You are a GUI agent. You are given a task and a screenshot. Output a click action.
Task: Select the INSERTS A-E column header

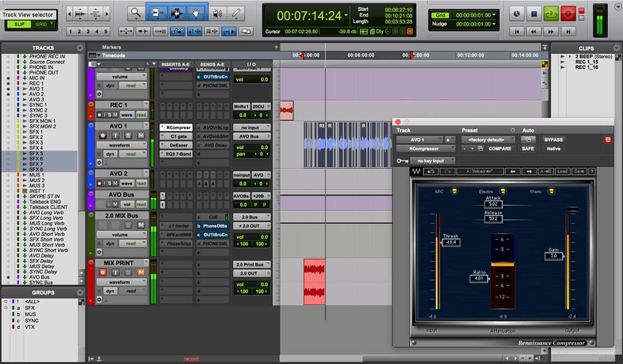[x=175, y=64]
